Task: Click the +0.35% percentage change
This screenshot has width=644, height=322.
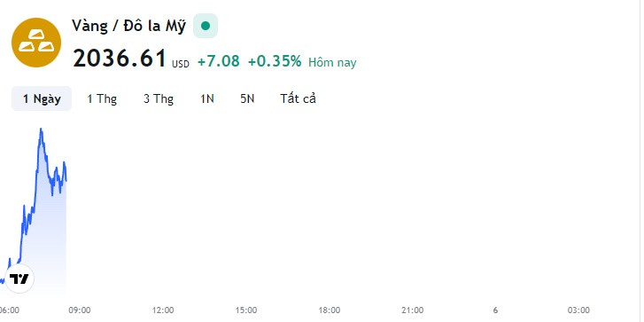Action: (x=275, y=61)
